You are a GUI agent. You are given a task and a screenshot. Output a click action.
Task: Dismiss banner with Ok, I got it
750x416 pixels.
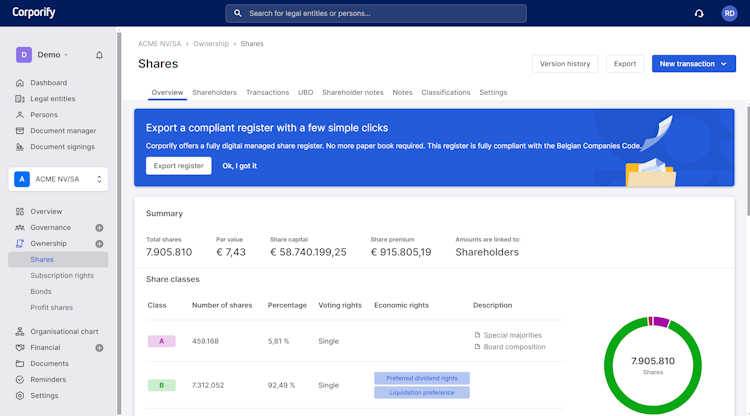tap(239, 166)
